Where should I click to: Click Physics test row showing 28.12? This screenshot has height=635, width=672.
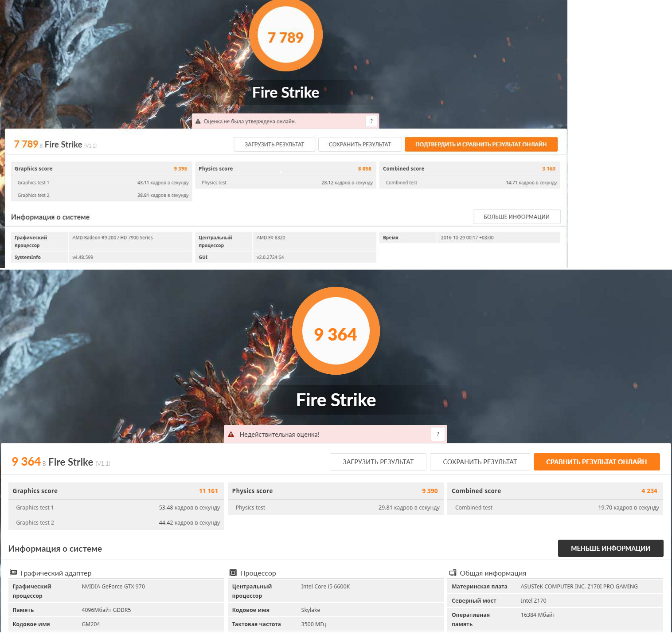point(285,183)
